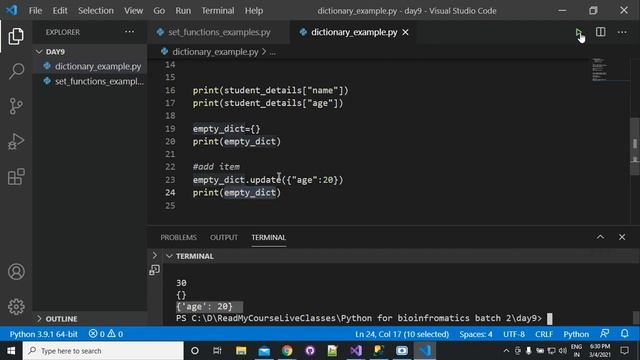Open the Go menu

point(159,11)
